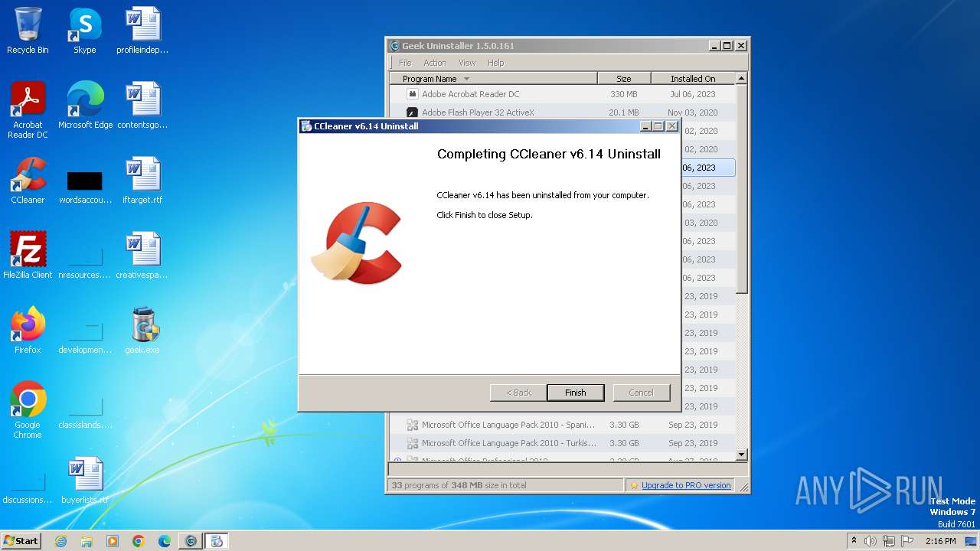980x551 pixels.
Task: Sort programs by Installed On column
Action: tap(693, 79)
